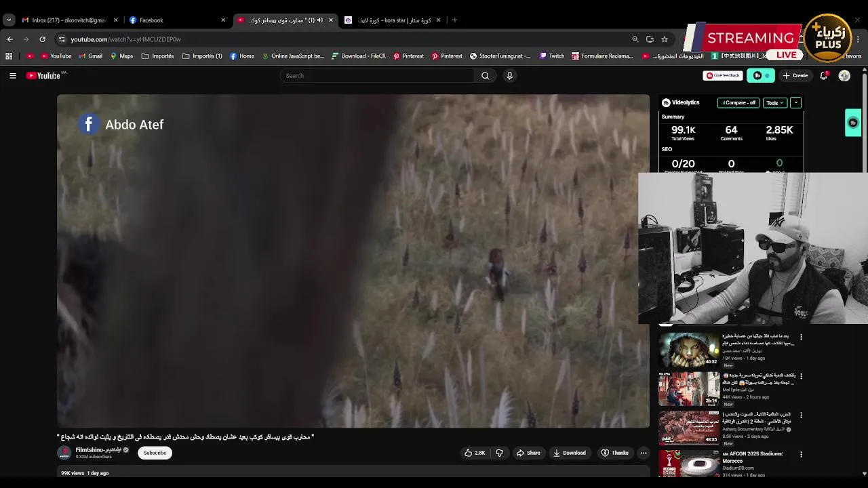868x488 pixels.
Task: Reload the page with the refresh icon
Action: [42, 39]
